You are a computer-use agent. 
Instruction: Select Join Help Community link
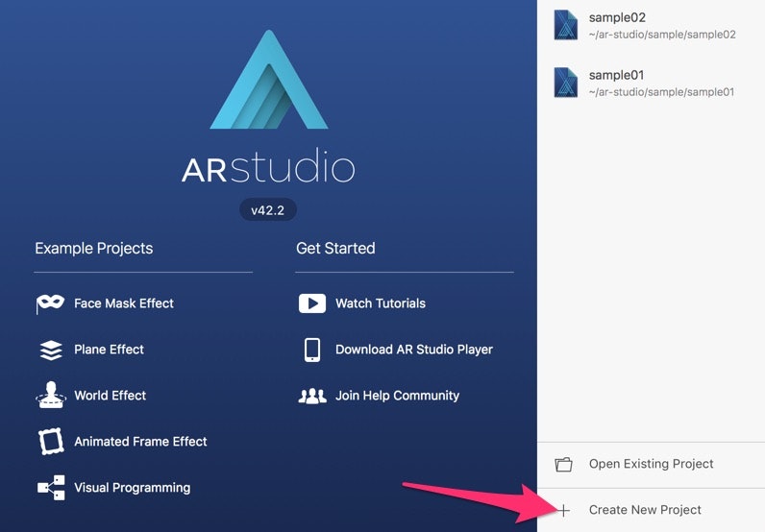397,396
